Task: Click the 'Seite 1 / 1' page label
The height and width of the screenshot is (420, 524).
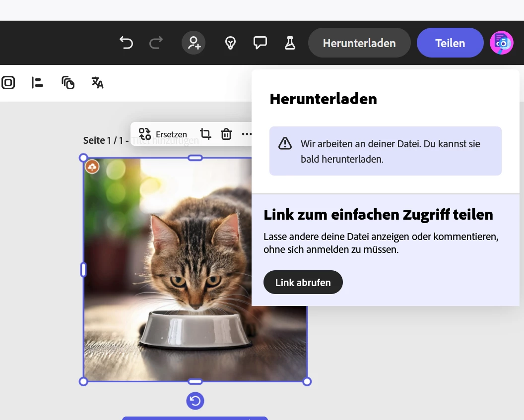Action: click(x=103, y=140)
